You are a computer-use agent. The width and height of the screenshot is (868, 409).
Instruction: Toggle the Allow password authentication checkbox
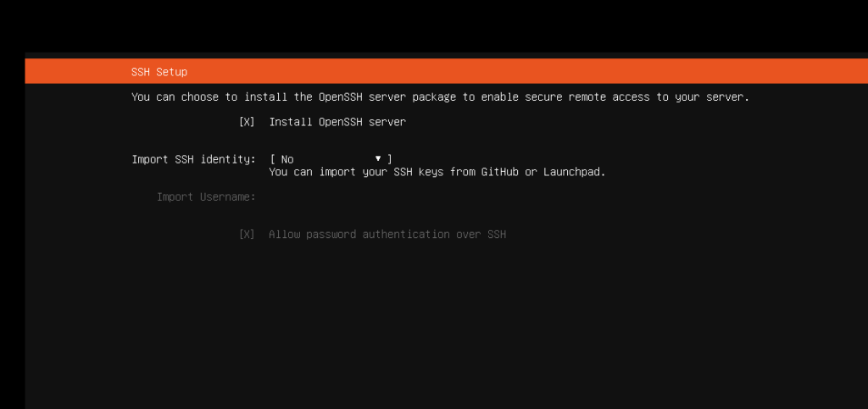pyautogui.click(x=247, y=235)
